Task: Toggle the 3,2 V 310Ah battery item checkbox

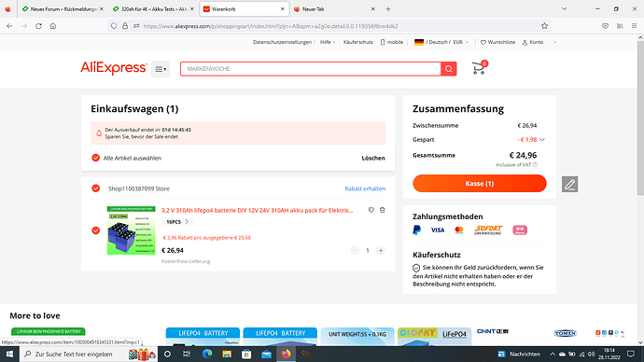Action: tap(96, 230)
